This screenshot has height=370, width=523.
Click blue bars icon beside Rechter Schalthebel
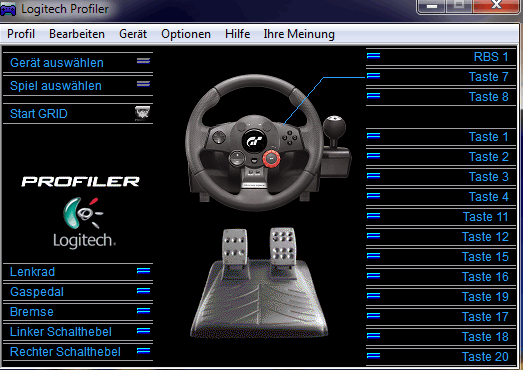[143, 351]
